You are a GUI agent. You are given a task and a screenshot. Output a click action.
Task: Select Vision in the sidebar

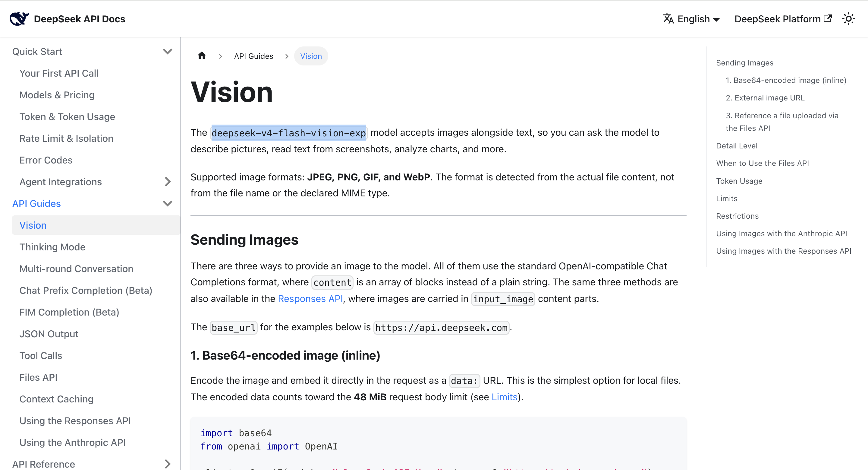coord(96,225)
